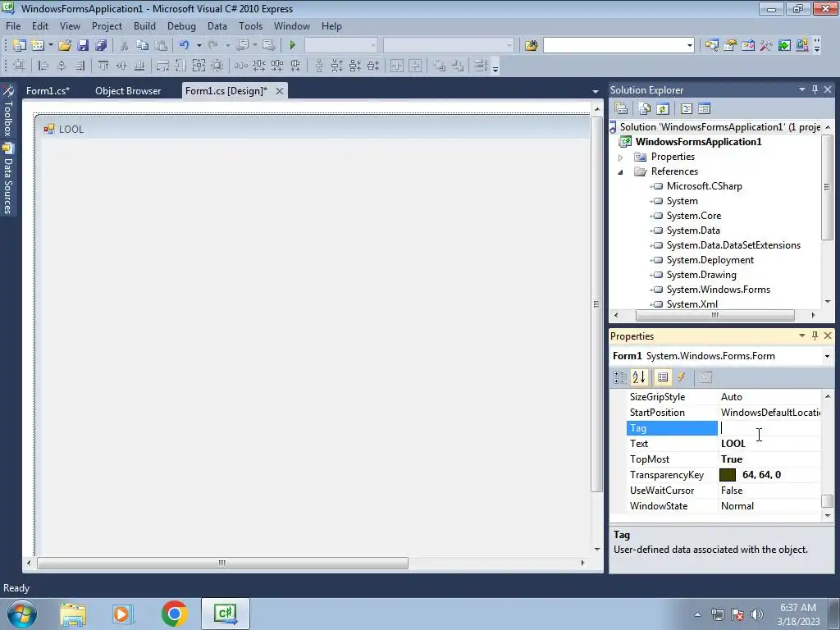Click the TopMost property value True
Screen dimensions: 840x630
tap(732, 459)
